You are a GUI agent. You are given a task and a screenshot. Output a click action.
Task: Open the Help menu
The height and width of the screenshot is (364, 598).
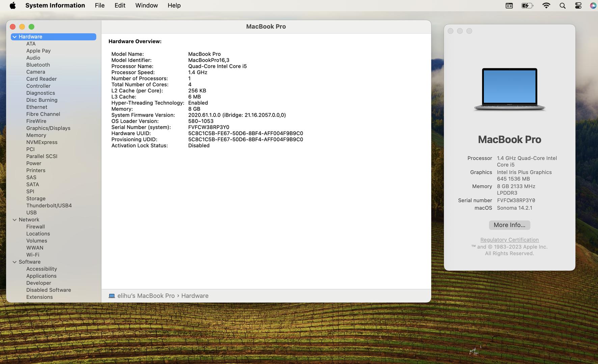point(174,5)
